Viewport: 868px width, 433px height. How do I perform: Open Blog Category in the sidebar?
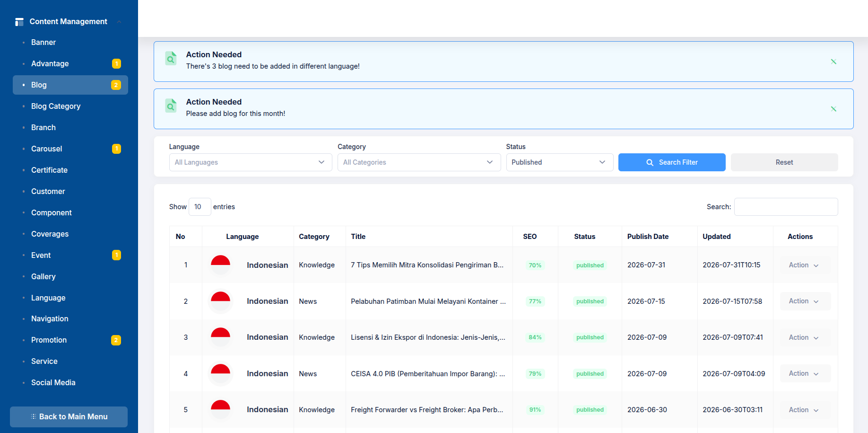pos(56,106)
